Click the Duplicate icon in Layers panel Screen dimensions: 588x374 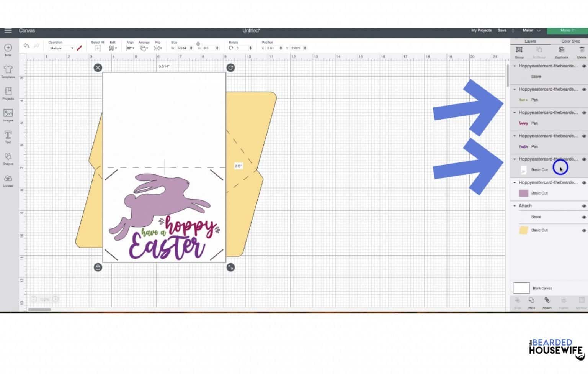pos(561,51)
